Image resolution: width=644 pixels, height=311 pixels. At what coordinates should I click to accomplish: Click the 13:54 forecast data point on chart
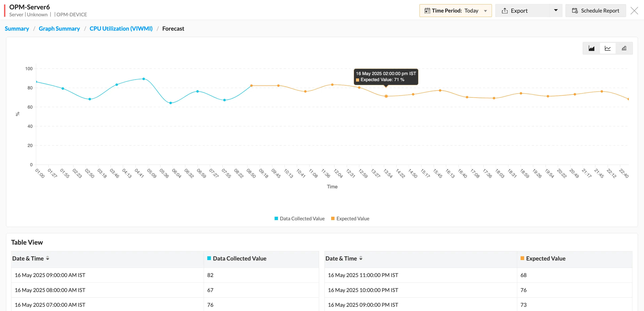[386, 96]
